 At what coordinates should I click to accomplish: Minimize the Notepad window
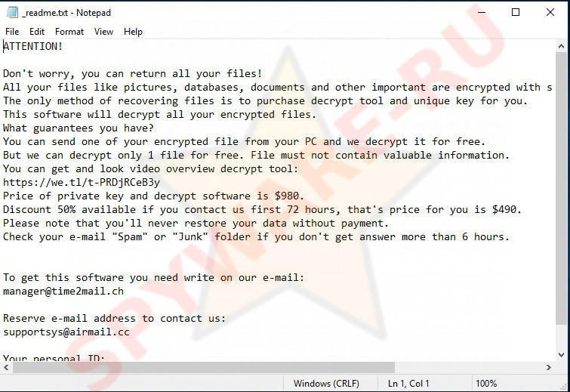[x=482, y=12]
